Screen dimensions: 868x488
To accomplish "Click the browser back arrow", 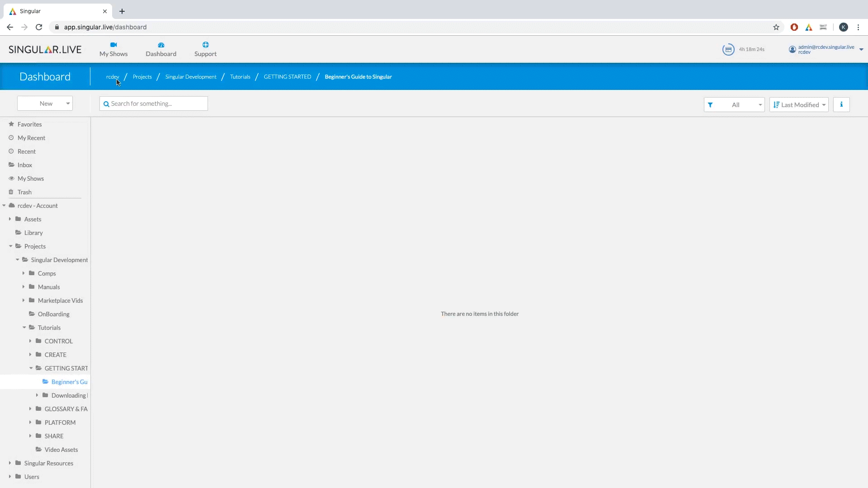I will 10,27.
